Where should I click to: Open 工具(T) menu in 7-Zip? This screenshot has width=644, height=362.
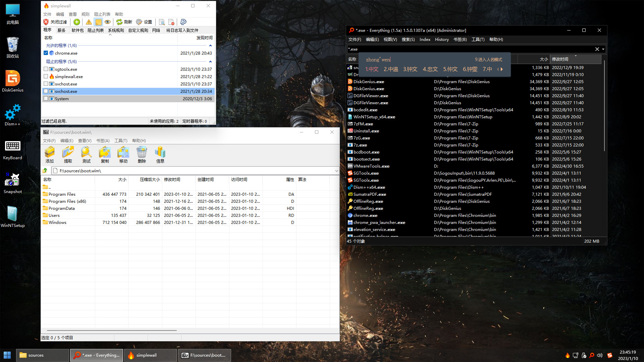coord(121,140)
